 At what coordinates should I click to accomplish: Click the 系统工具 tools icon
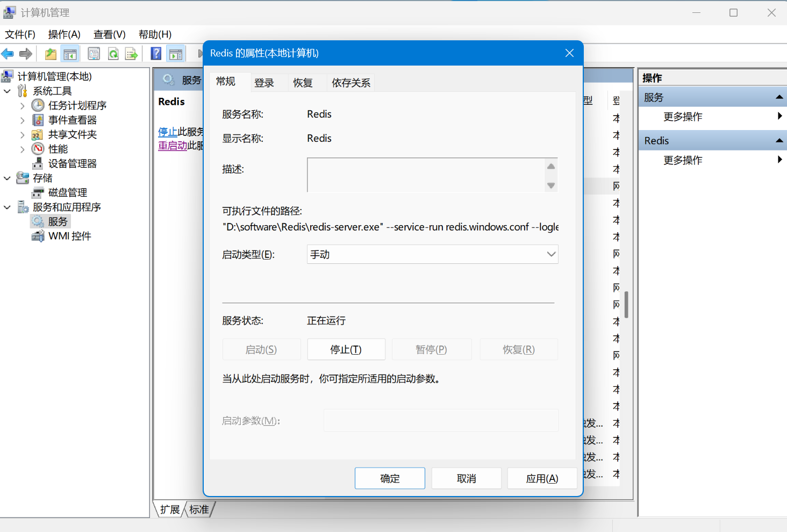(x=23, y=91)
